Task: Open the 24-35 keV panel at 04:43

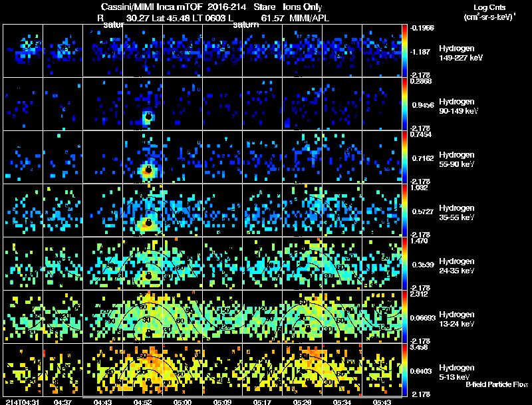Action: 102,264
